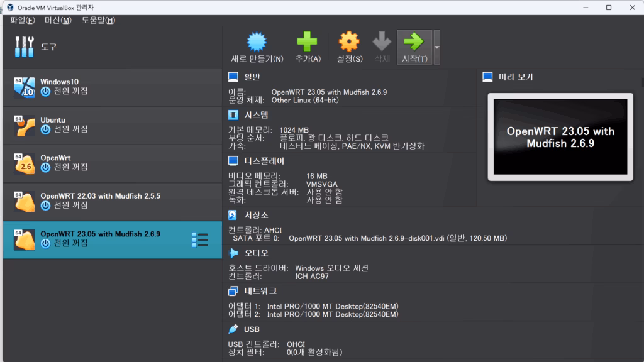Click the USB section icon

(233, 329)
